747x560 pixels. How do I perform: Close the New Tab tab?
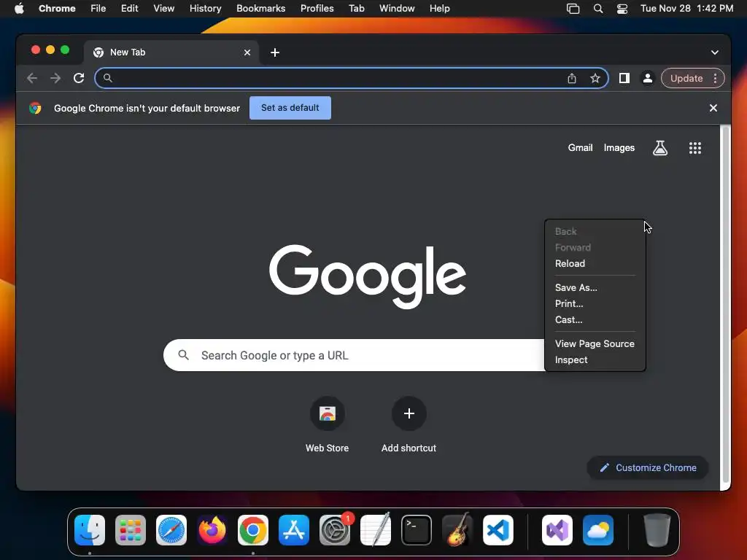[247, 52]
